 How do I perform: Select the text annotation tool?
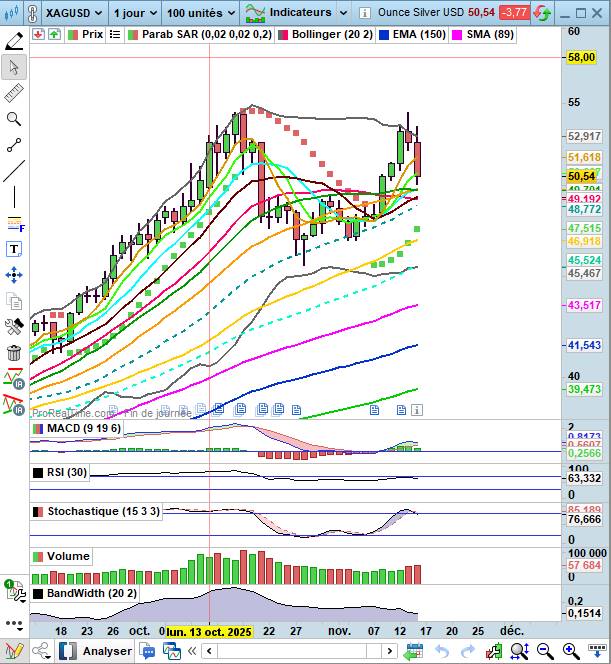[x=14, y=249]
